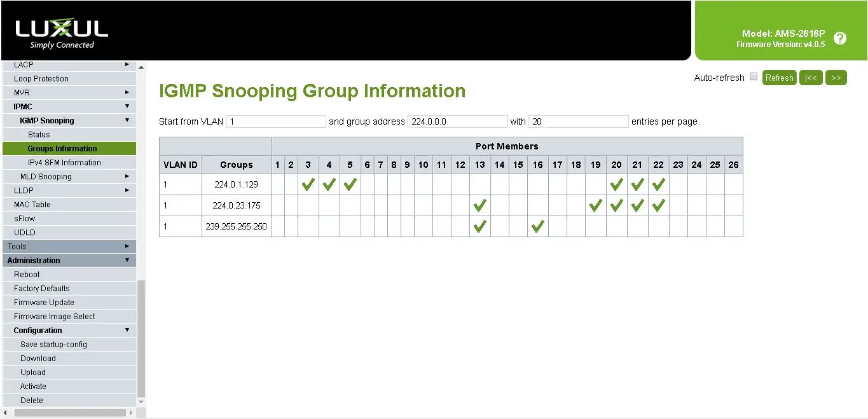Expand the MVR menu arrow
The image size is (868, 419).
click(x=127, y=92)
